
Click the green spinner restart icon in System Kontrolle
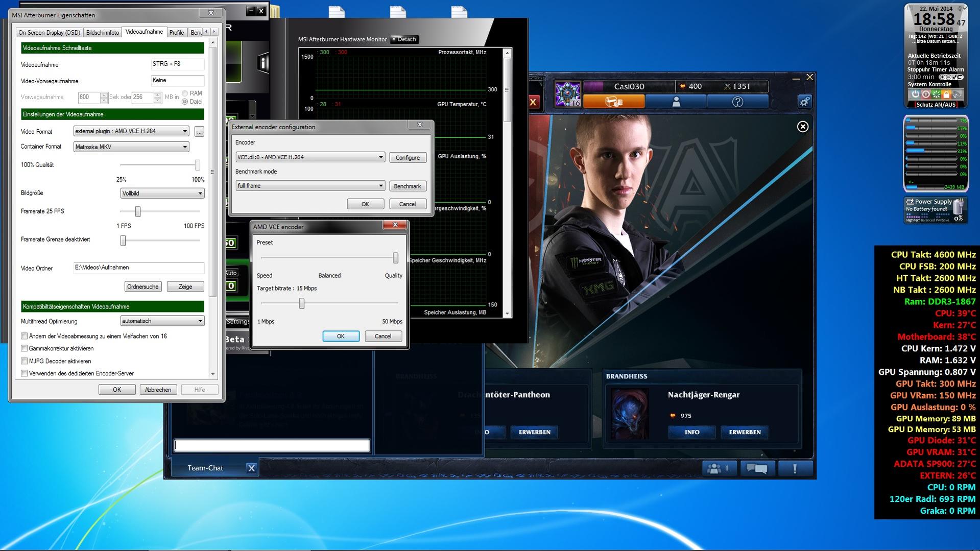point(936,94)
